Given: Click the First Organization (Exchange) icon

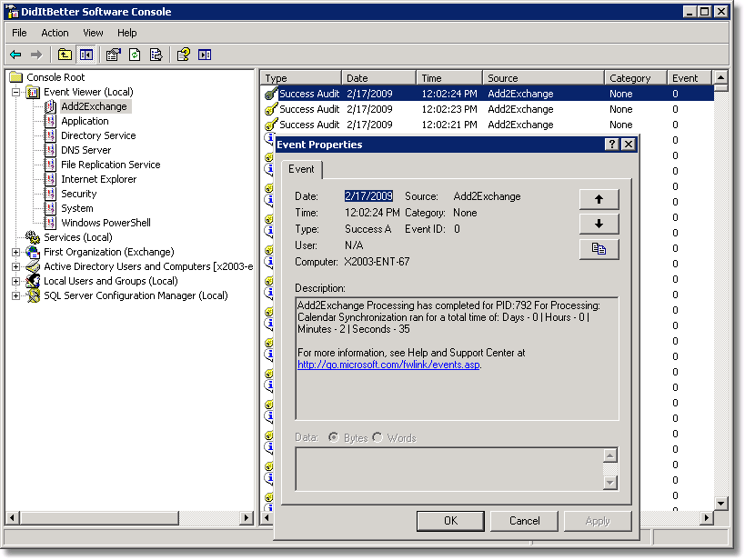Looking at the screenshot, I should tap(33, 252).
